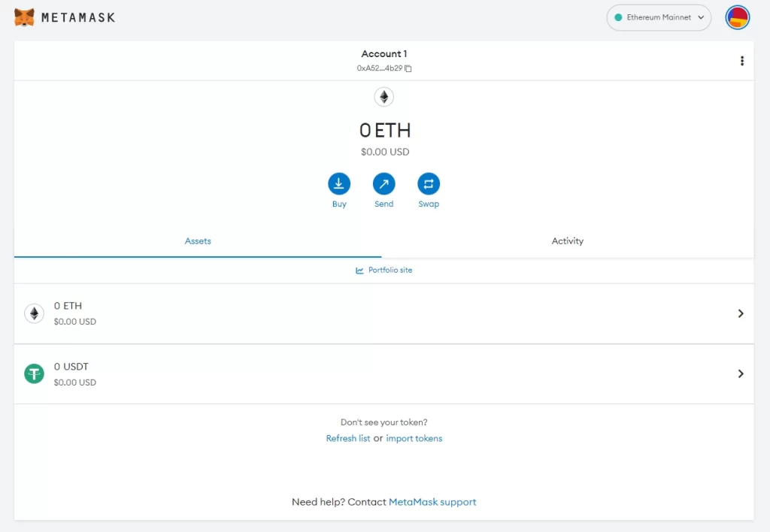
Task: Click the Buy download icon button
Action: point(339,184)
